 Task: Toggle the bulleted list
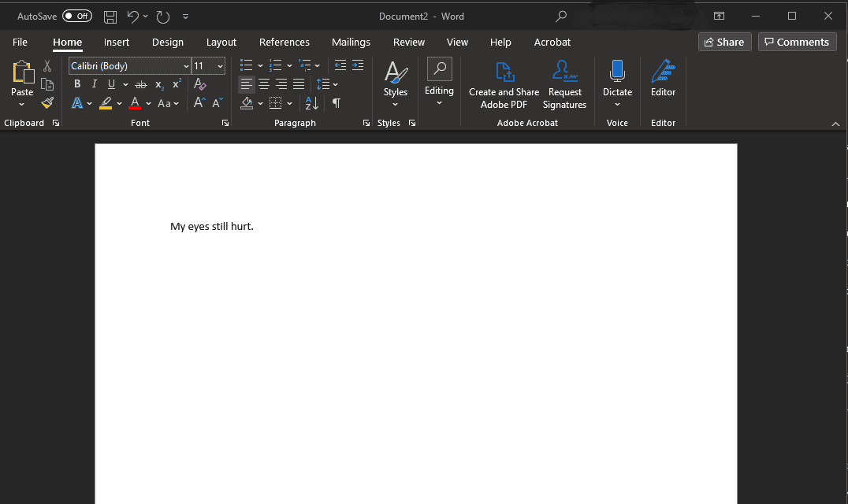pos(246,65)
